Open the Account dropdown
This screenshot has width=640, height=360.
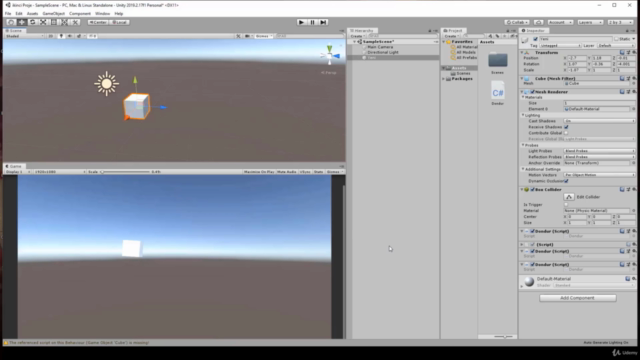click(560, 22)
